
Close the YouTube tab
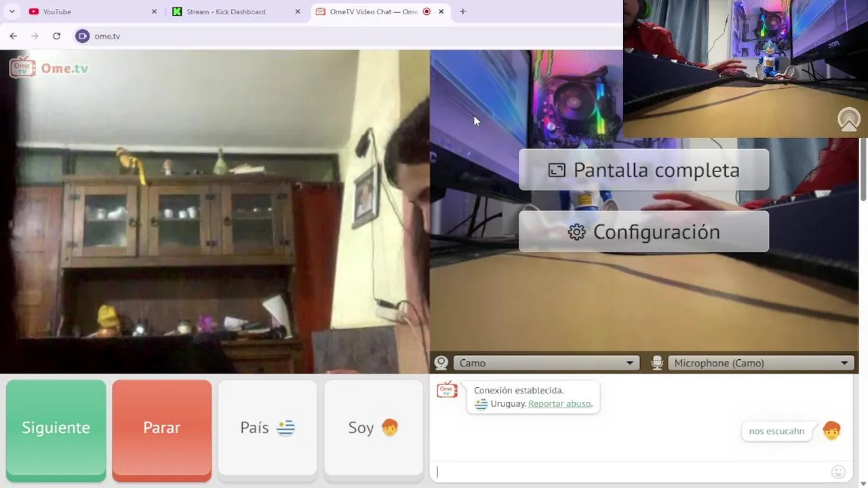[x=154, y=12]
